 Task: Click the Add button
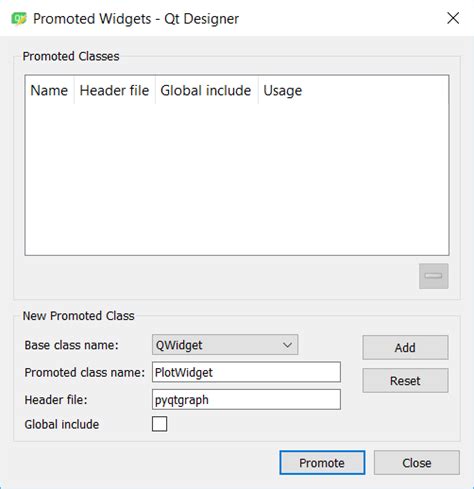[405, 348]
